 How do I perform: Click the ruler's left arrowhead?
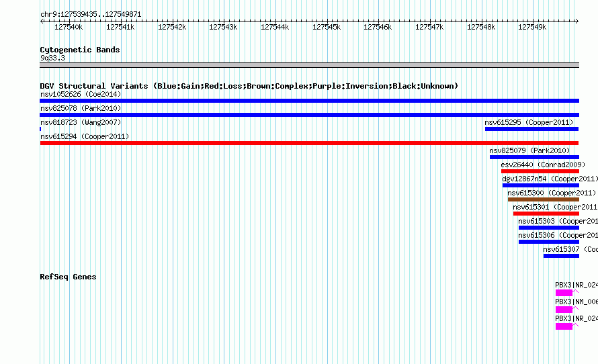42,21
